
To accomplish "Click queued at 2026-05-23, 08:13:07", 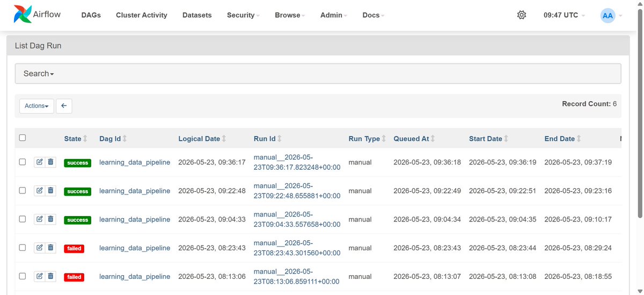I will (x=427, y=276).
